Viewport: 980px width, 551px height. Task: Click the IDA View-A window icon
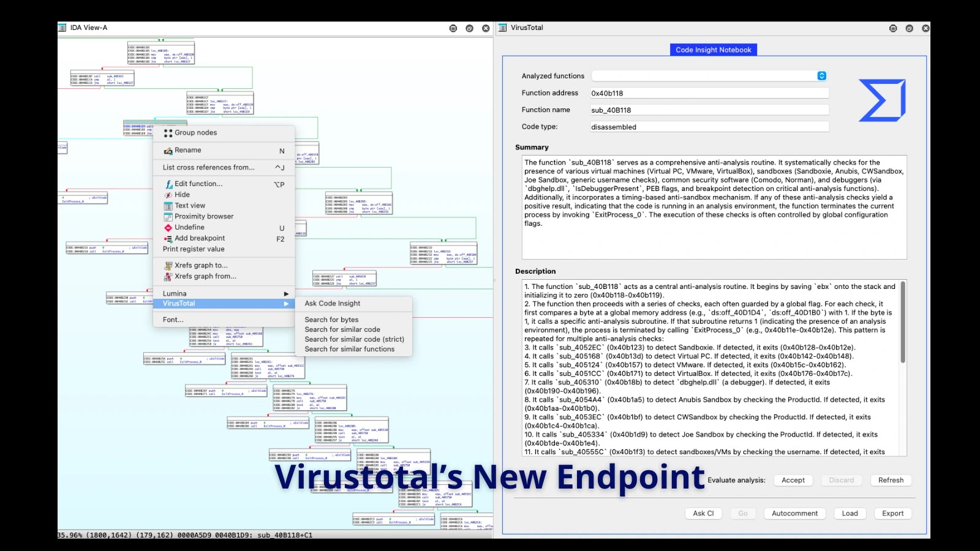(62, 28)
